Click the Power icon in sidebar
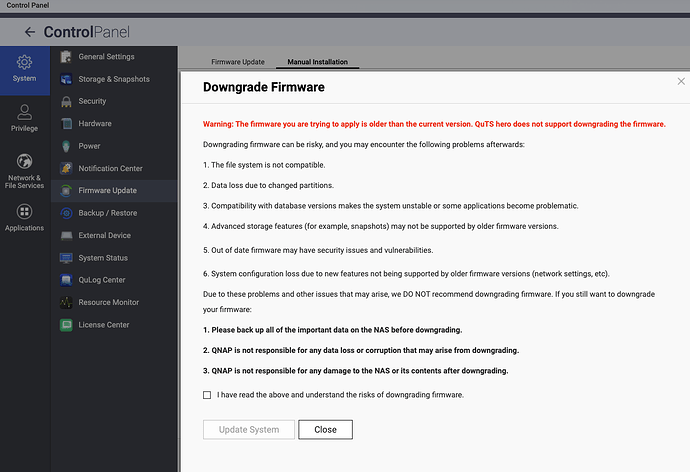The width and height of the screenshot is (690, 472). pos(67,146)
